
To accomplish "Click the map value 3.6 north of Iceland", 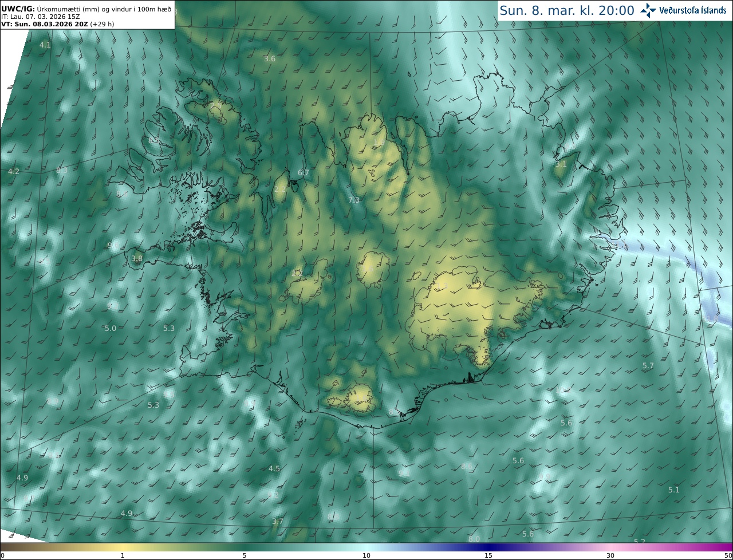I will click(270, 59).
